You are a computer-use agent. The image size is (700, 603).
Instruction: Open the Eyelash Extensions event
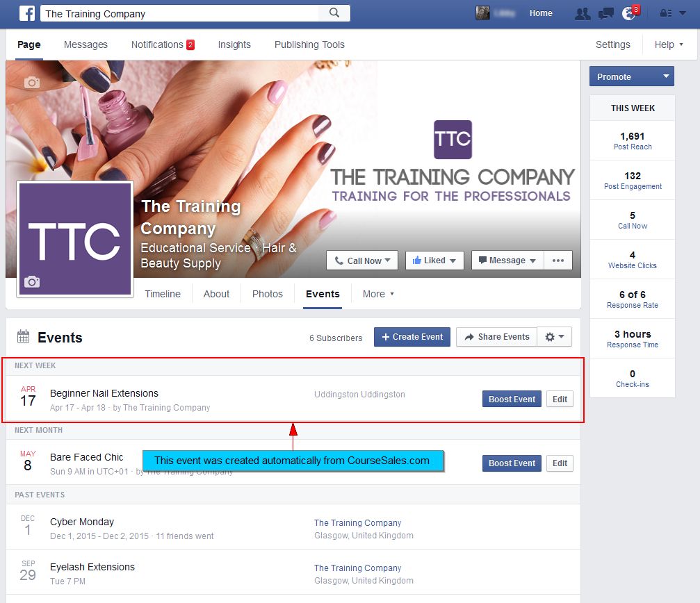coord(92,567)
